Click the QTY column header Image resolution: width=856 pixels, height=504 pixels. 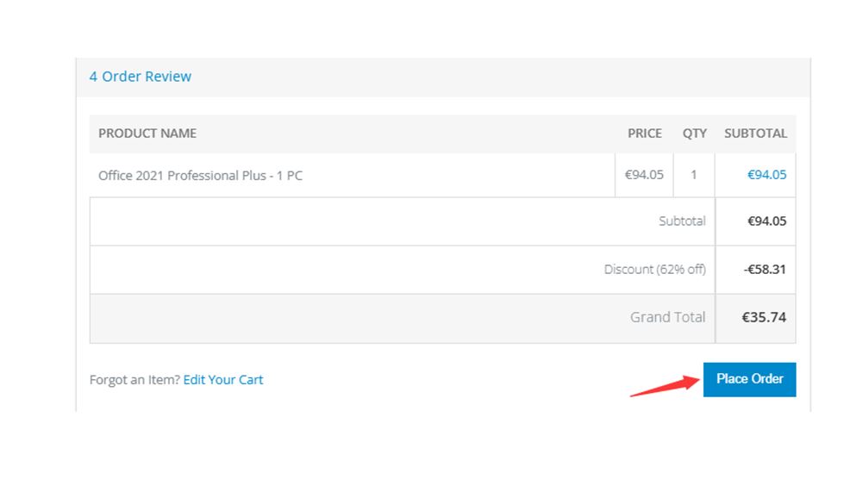pyautogui.click(x=695, y=133)
